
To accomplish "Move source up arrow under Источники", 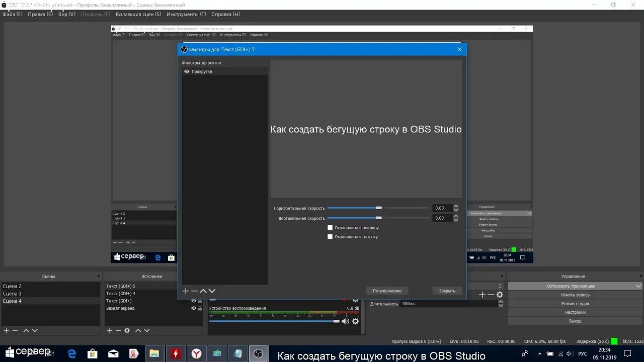I will pyautogui.click(x=138, y=330).
